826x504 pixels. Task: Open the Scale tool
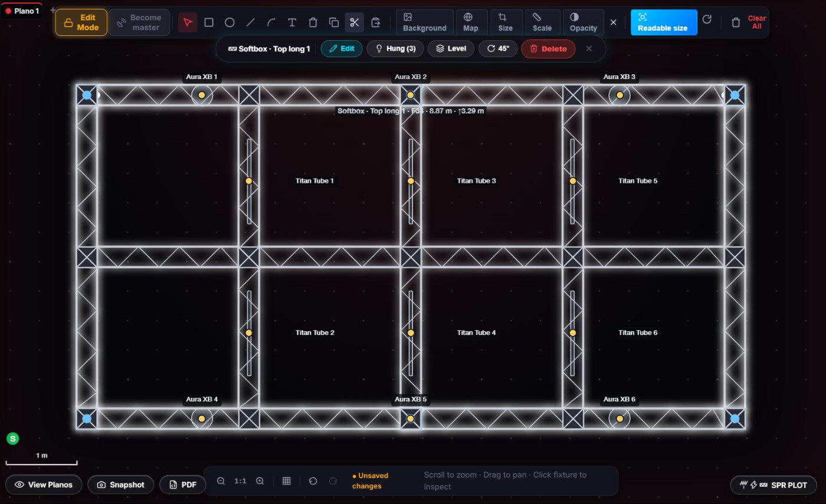tap(542, 22)
